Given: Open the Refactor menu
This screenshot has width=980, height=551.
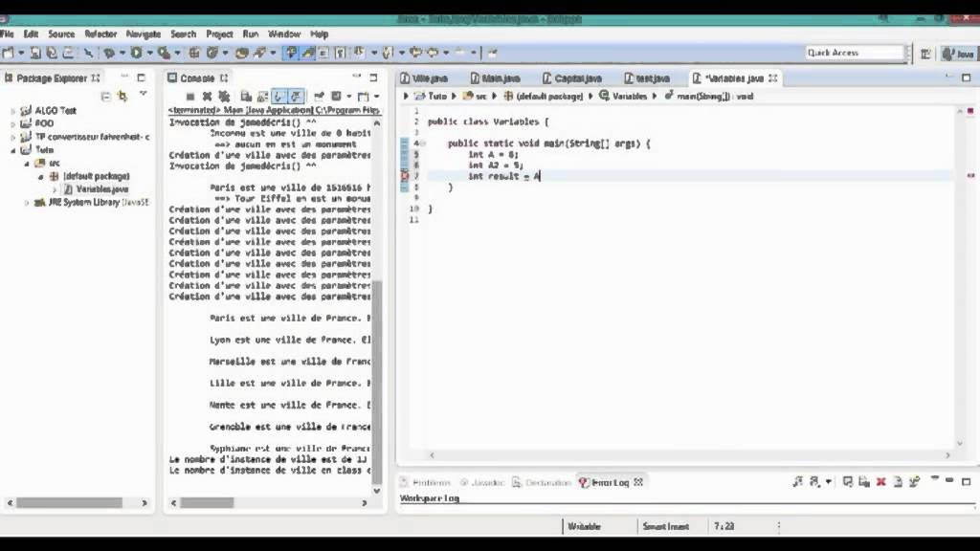Looking at the screenshot, I should [100, 33].
